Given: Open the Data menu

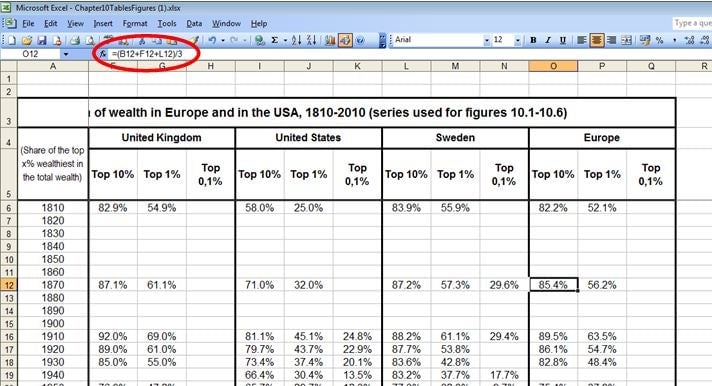Looking at the screenshot, I should pyautogui.click(x=194, y=24).
